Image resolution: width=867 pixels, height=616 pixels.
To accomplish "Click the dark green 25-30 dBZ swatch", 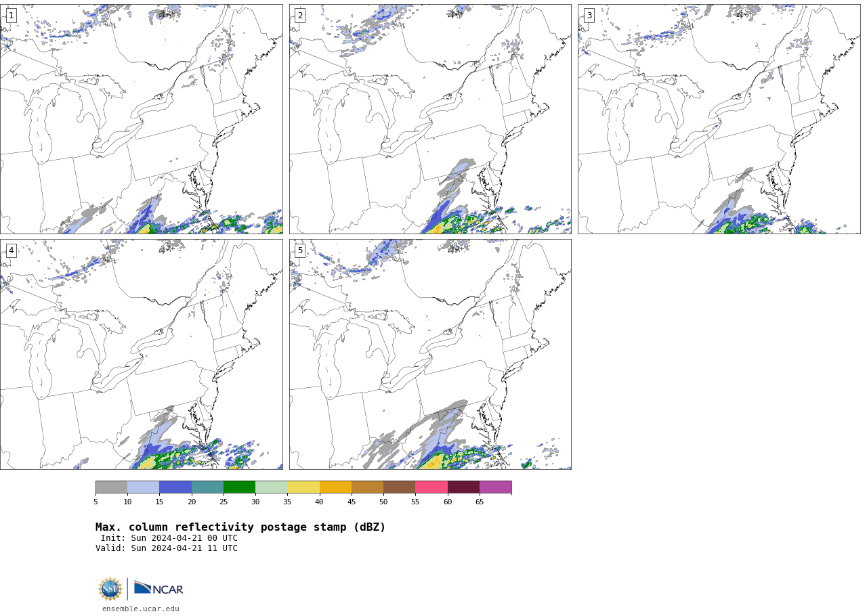I will [x=239, y=487].
